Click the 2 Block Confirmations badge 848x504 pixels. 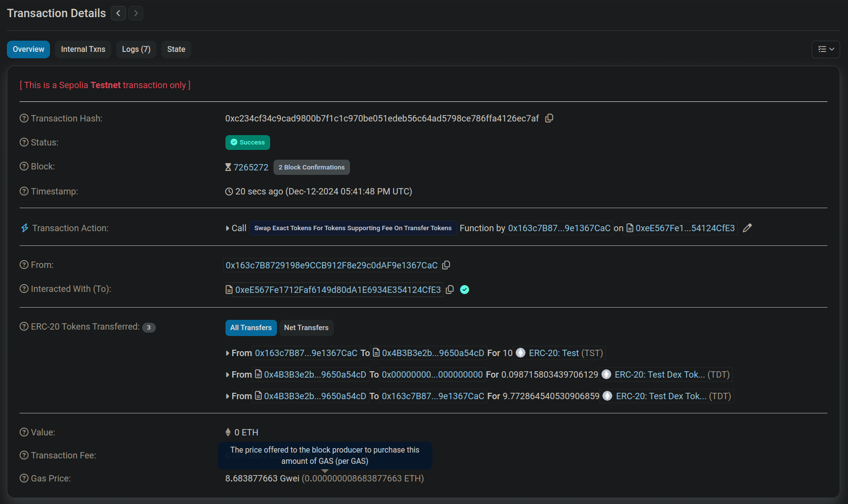(x=312, y=167)
